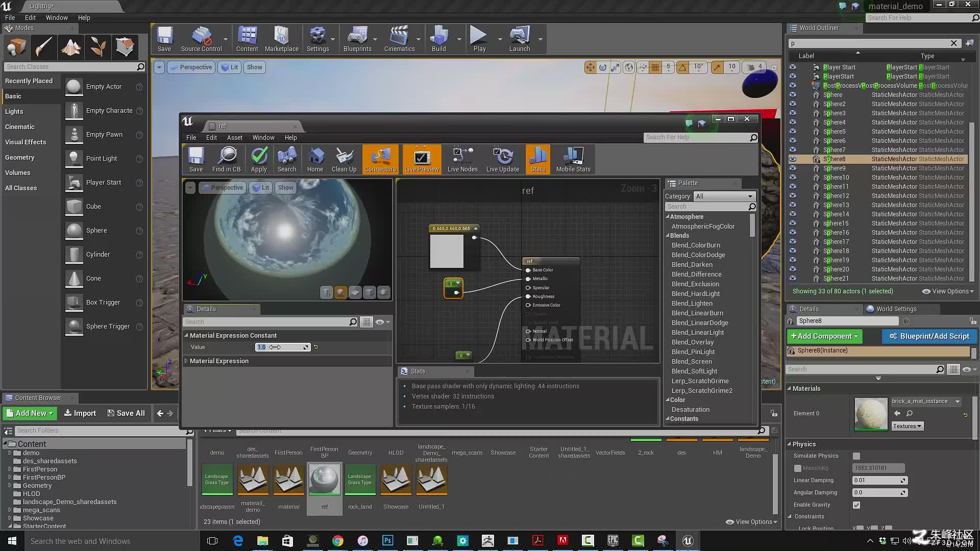Viewport: 980px width, 551px height.
Task: Click the white constant color node preview
Action: click(x=447, y=251)
